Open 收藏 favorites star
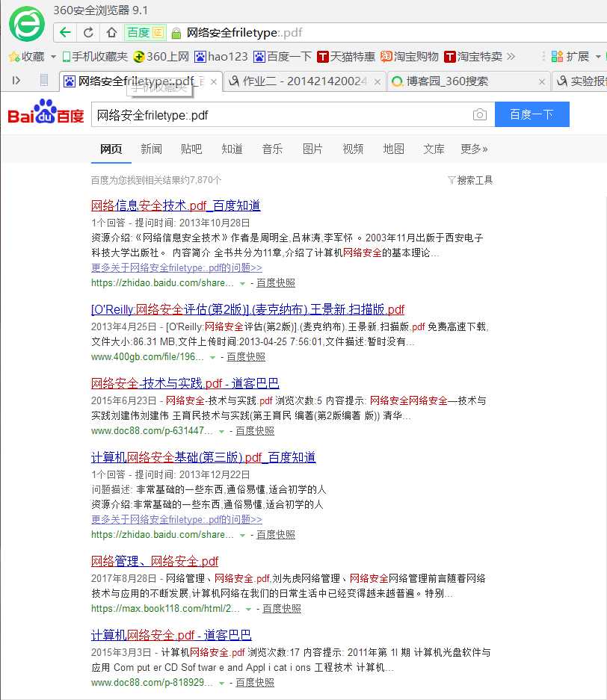 [27, 57]
